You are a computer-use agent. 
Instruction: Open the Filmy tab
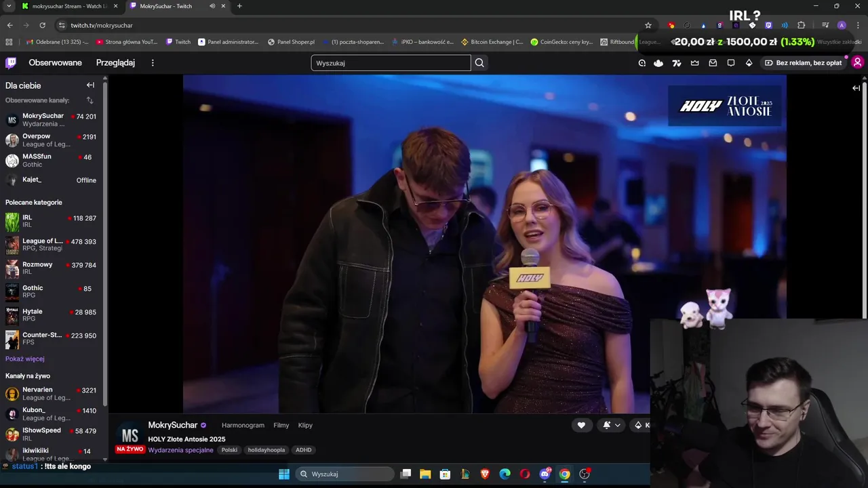coord(281,426)
